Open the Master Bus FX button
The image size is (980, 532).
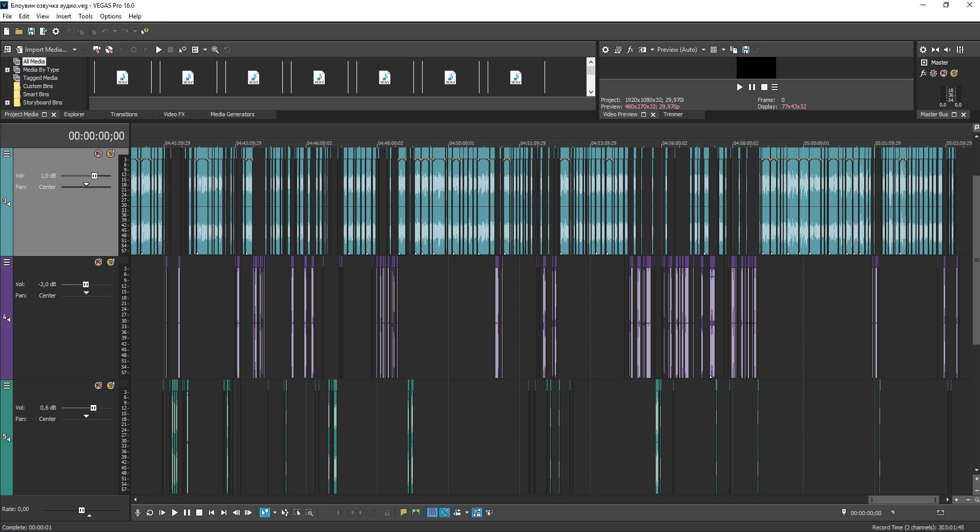point(923,73)
